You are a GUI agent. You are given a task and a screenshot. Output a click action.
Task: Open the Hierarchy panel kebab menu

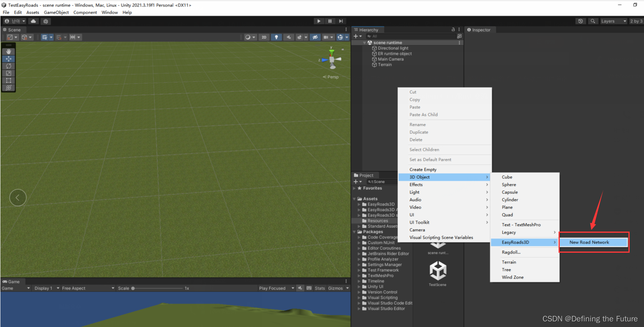459,30
